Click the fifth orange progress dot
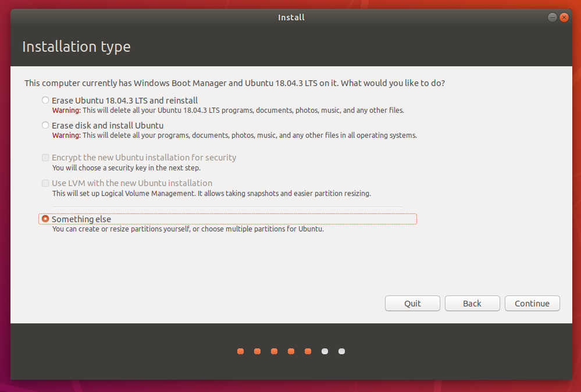 point(308,351)
